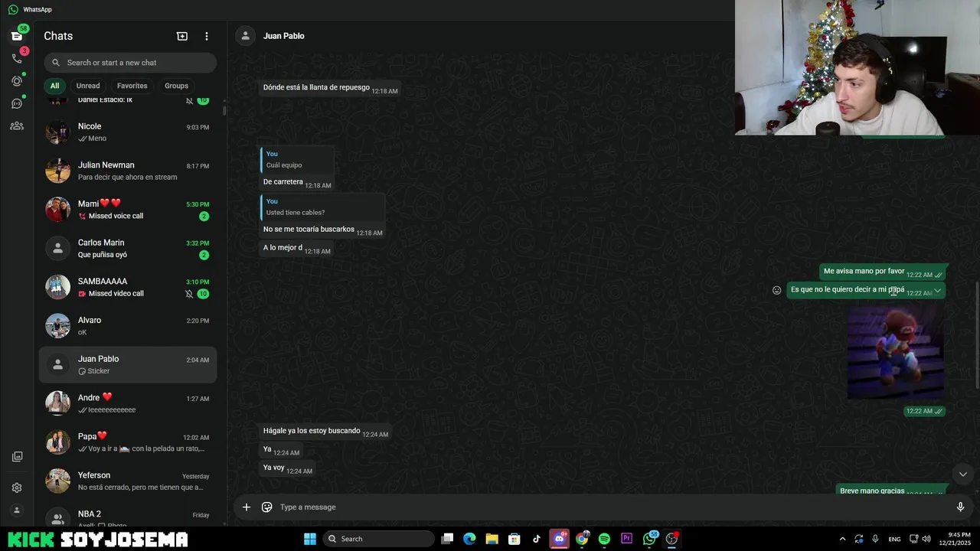Open the Status updates icon
This screenshot has width=980, height=551.
pos(16,81)
